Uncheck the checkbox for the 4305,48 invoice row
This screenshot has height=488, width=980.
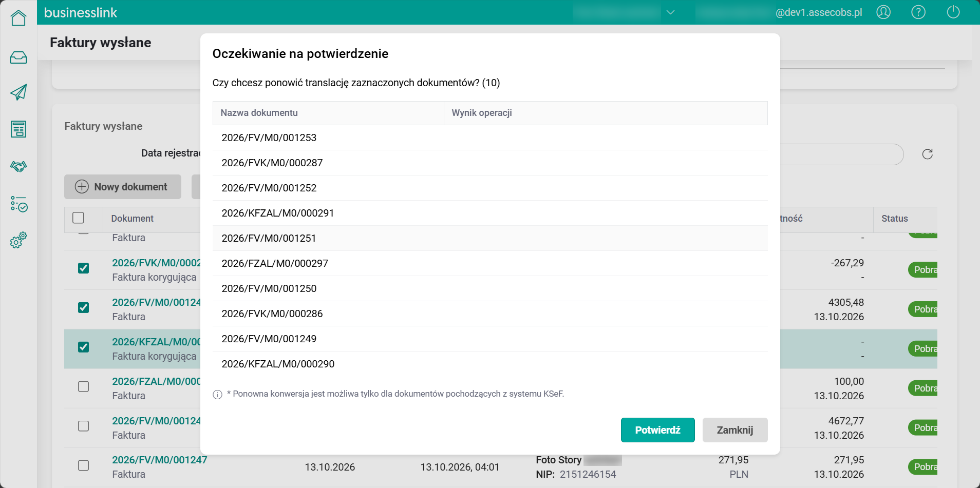coord(83,308)
